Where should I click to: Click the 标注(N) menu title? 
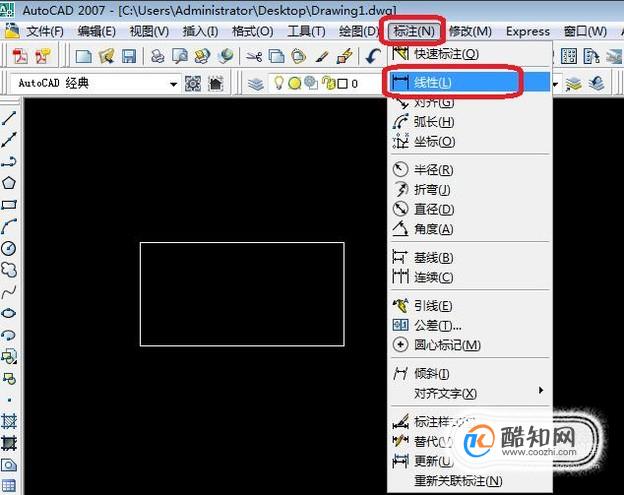[x=414, y=31]
